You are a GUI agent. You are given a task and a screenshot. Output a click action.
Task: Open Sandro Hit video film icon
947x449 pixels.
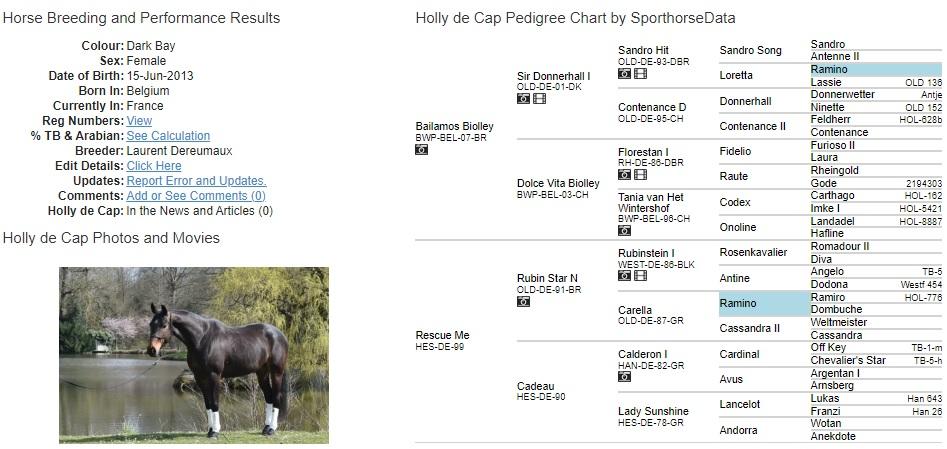pos(640,73)
